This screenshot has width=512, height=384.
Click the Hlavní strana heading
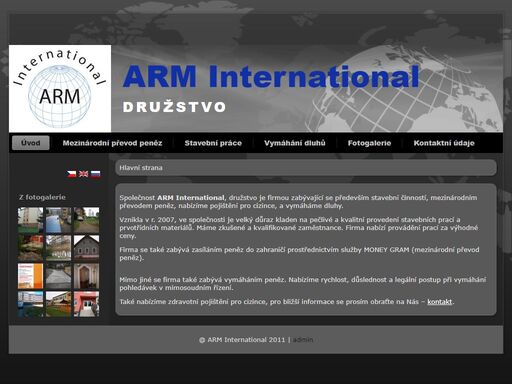click(141, 168)
